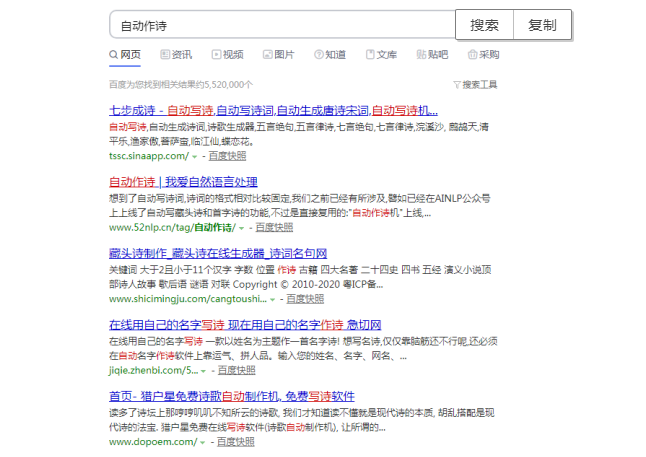This screenshot has height=457, width=646.
Task: Open the 自动作诗 | 我爱自然语言处理 result
Action: [190, 183]
